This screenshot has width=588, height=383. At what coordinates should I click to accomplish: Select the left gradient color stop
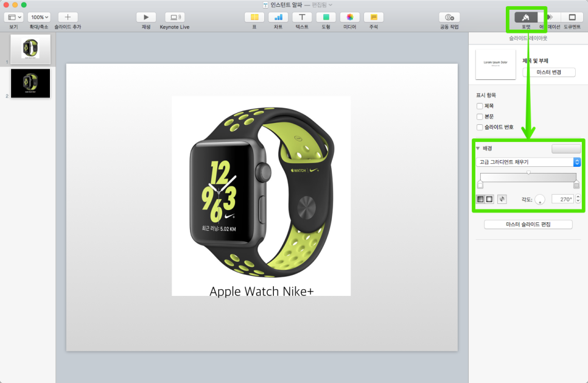480,185
